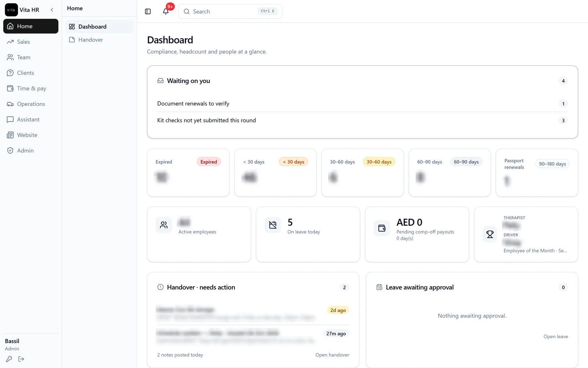This screenshot has width=588, height=368.
Task: Select the Dashboard sub-page
Action: (x=100, y=26)
